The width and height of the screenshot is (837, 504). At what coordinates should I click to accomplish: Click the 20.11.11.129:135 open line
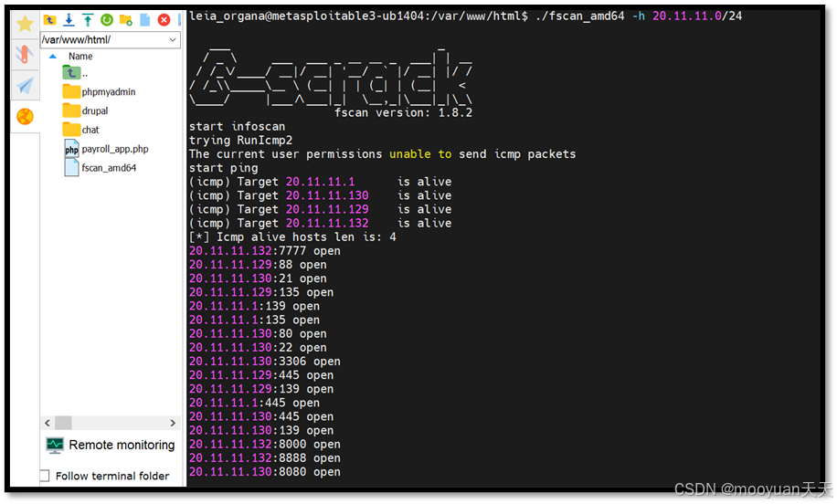(261, 292)
